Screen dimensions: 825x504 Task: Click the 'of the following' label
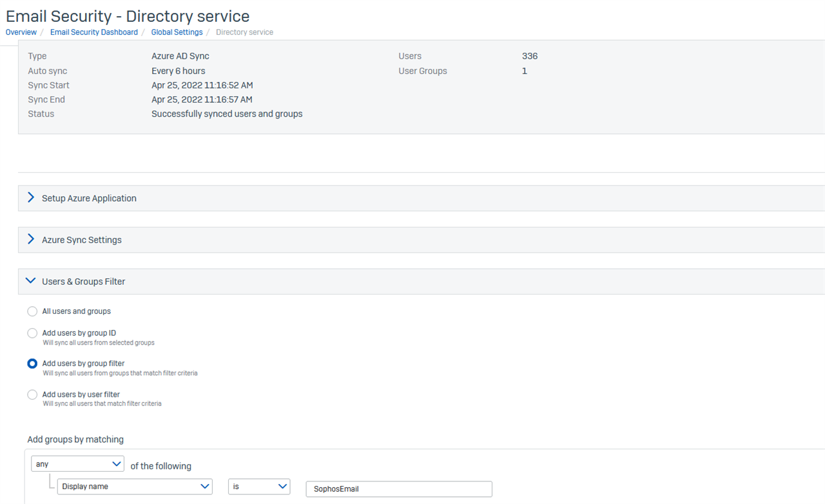[x=161, y=466]
